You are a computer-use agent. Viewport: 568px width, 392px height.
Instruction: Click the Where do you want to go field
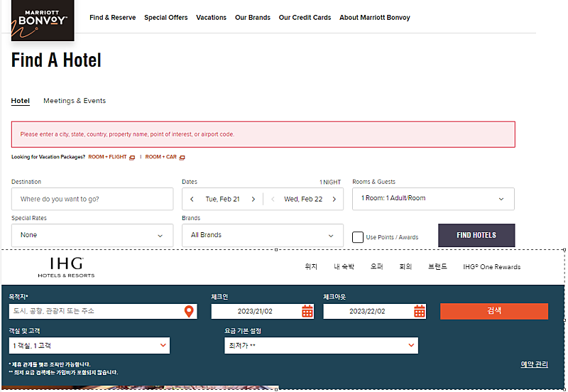[92, 199]
